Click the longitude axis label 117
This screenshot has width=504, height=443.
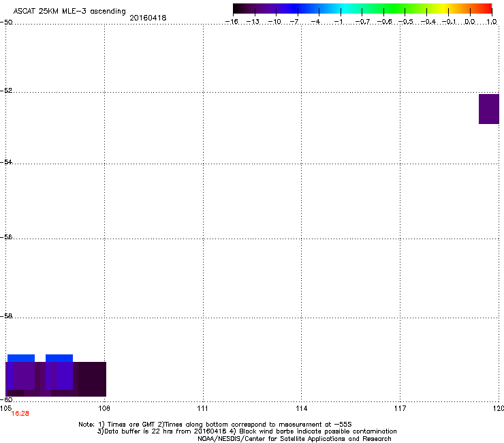(400, 408)
